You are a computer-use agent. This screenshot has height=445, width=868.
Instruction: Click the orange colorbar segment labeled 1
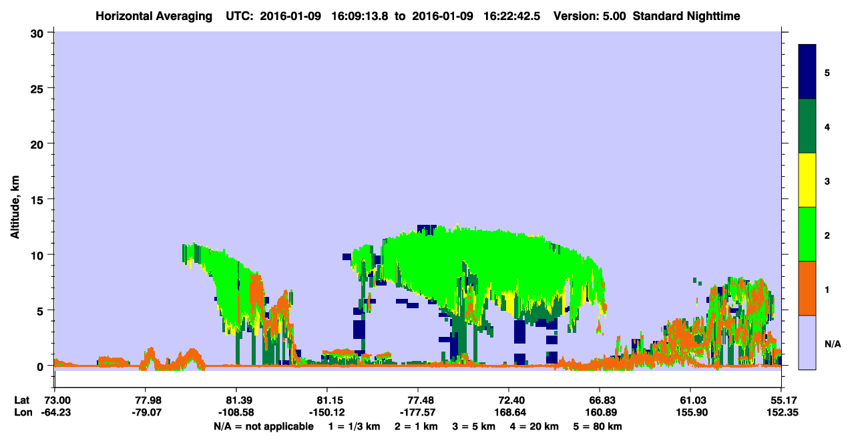click(807, 288)
